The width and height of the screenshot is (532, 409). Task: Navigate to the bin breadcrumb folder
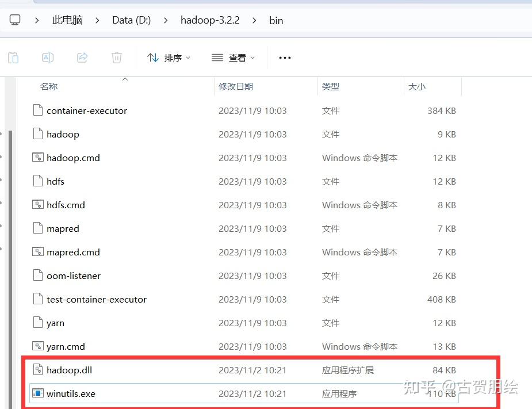pos(275,20)
